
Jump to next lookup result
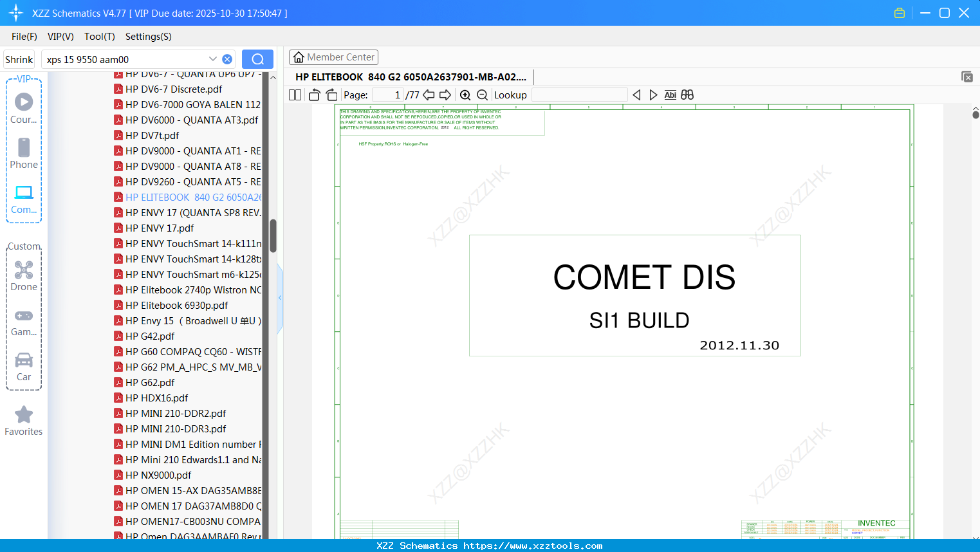point(653,95)
